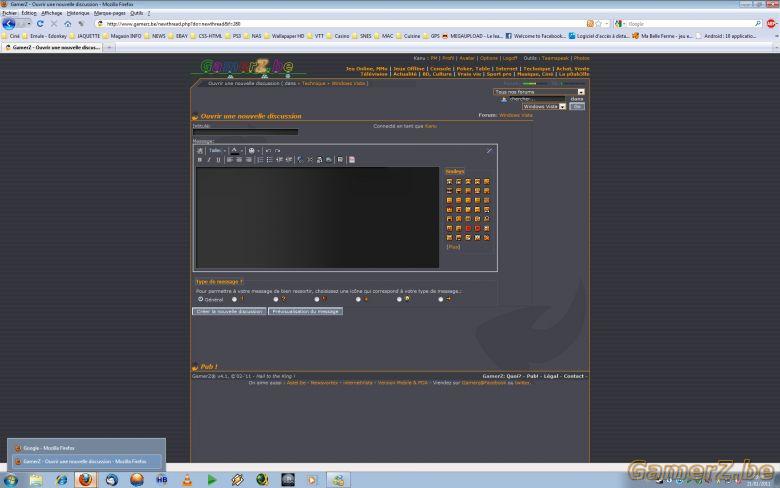The image size is (780, 488).
Task: Open the Firefox home page icon
Action: [x=68, y=24]
